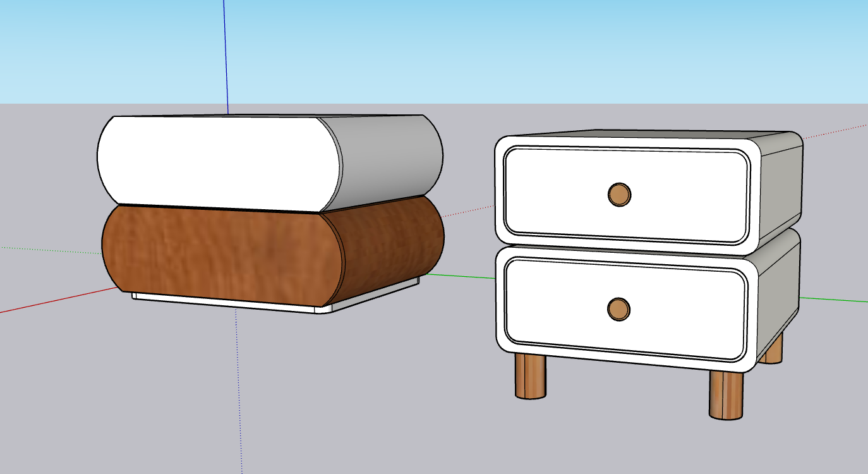The height and width of the screenshot is (474, 868).
Task: Select the top drawer's round wooden knob
Action: 618,194
